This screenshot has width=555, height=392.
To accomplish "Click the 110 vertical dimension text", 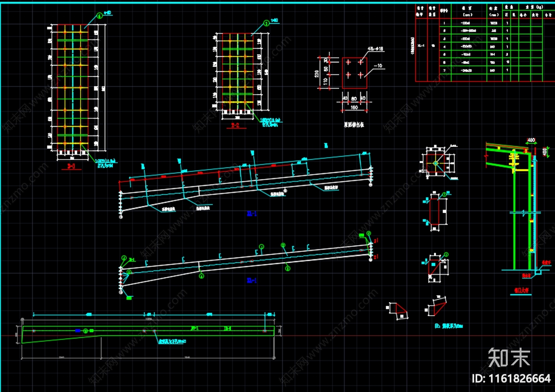I will coord(325,81).
